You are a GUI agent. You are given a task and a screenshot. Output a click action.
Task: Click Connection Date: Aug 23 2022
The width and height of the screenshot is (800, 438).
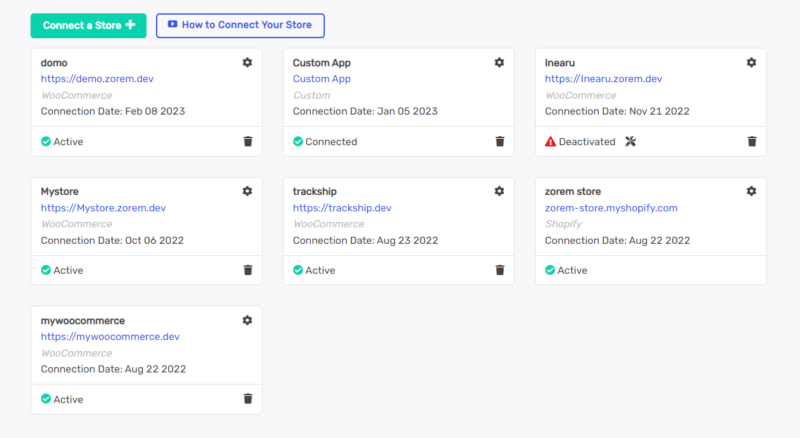click(x=365, y=240)
